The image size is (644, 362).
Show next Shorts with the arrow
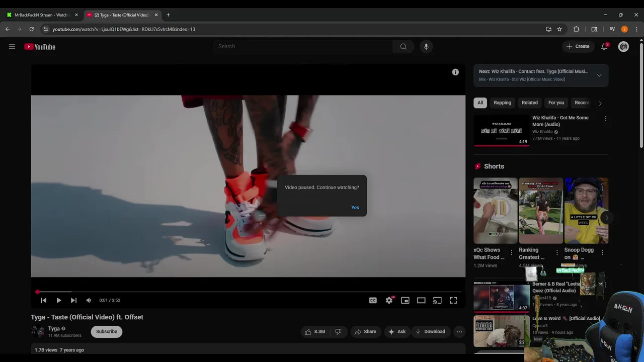pos(607,218)
